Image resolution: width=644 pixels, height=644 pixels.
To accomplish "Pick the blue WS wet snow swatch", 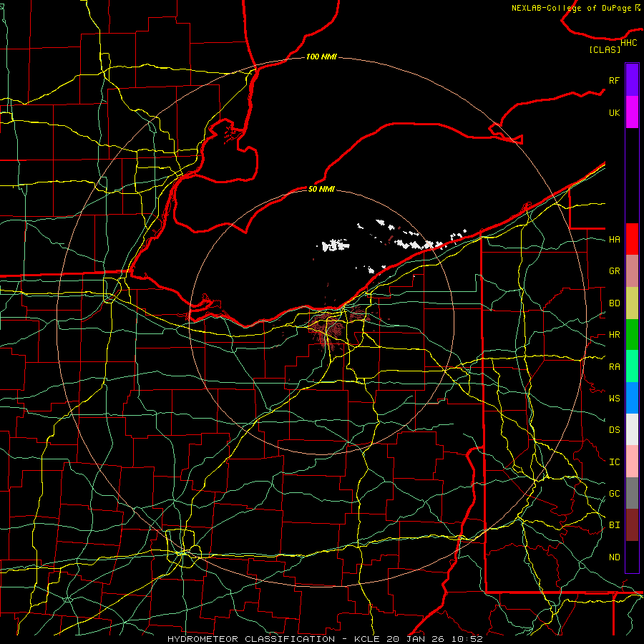I will pos(632,398).
